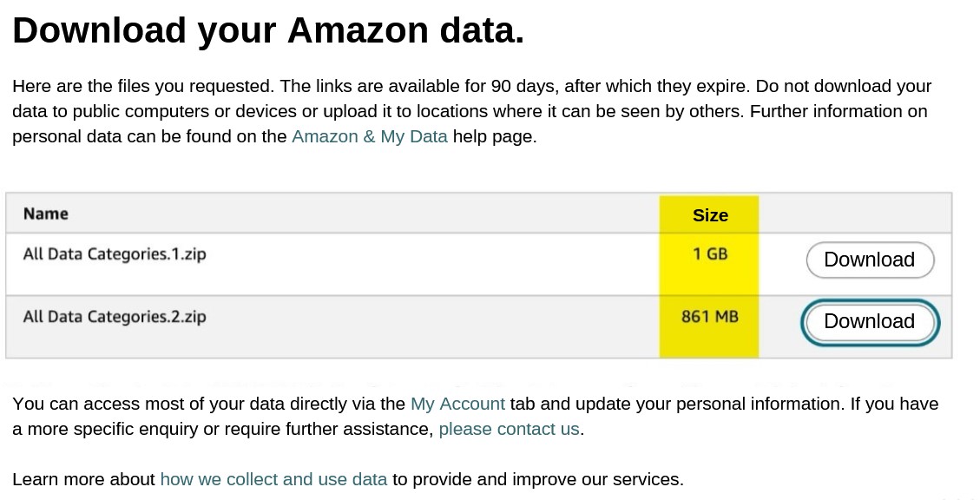Click the Download your Amazon data heading
This screenshot has width=980, height=500.
[267, 30]
